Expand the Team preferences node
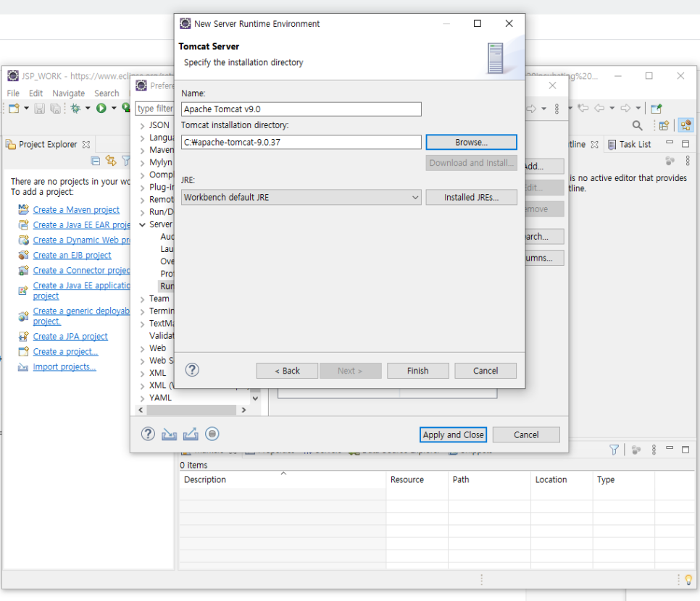 pyautogui.click(x=143, y=299)
